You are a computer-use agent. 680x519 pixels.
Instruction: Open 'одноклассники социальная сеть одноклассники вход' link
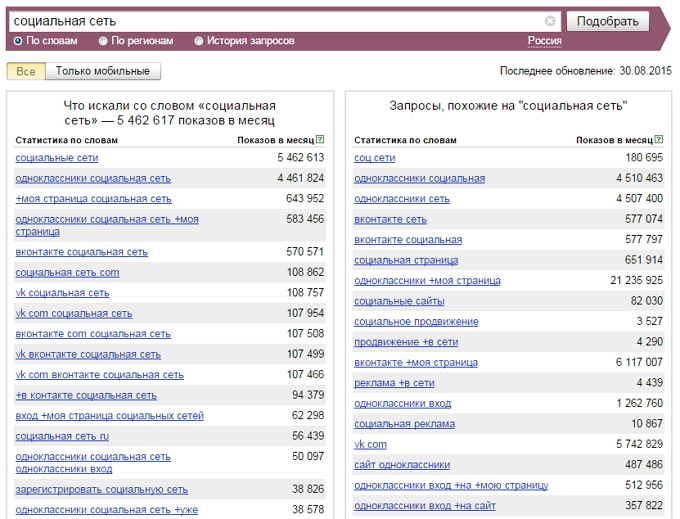(93, 463)
